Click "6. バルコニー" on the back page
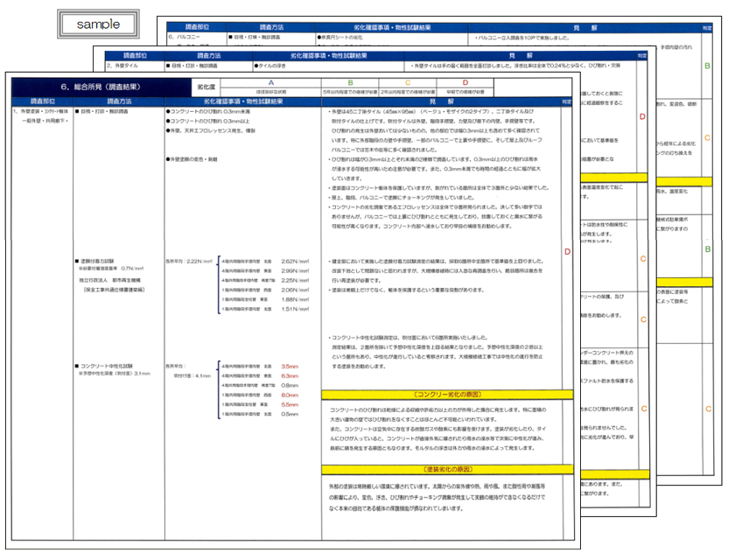 [185, 37]
